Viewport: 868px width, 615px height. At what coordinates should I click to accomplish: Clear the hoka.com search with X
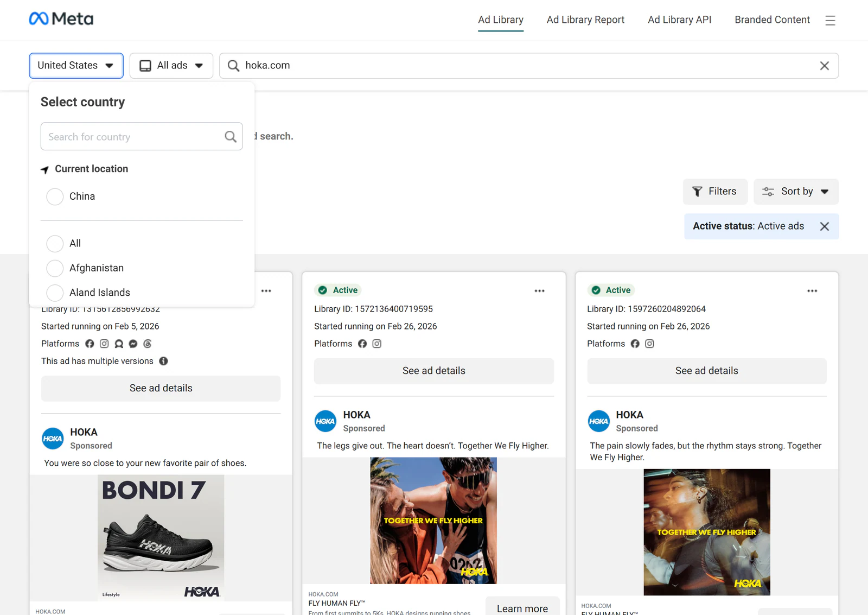pyautogui.click(x=824, y=66)
